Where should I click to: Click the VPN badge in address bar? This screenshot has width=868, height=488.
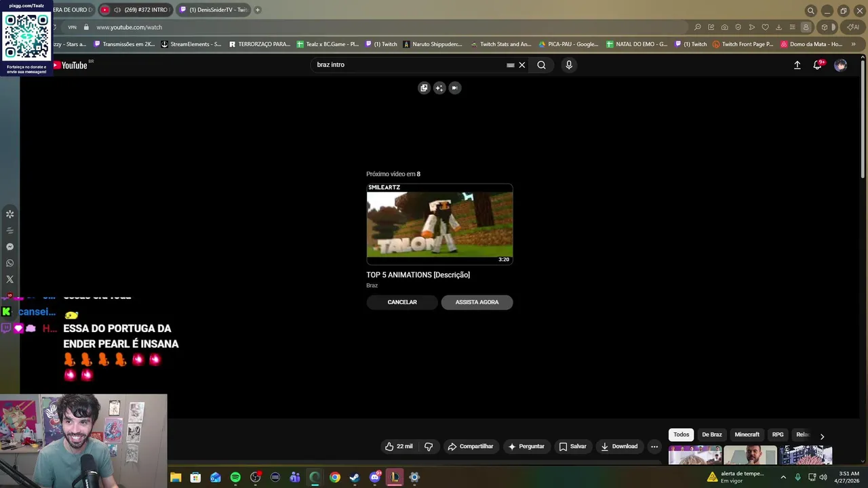[x=72, y=27]
